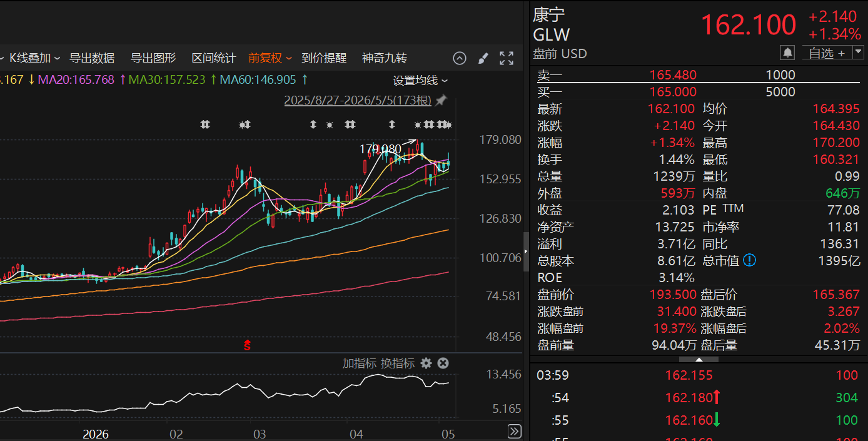Click the red S marker at chart bottom
Screen dimensions: 868x441
click(x=247, y=344)
